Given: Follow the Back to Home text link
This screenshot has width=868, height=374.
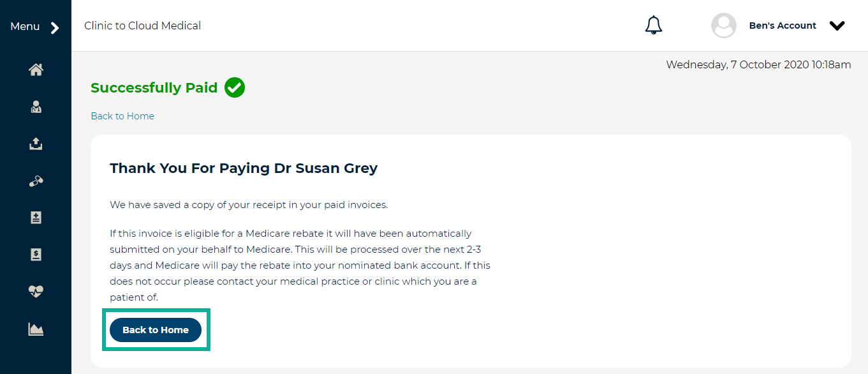Looking at the screenshot, I should [x=122, y=116].
